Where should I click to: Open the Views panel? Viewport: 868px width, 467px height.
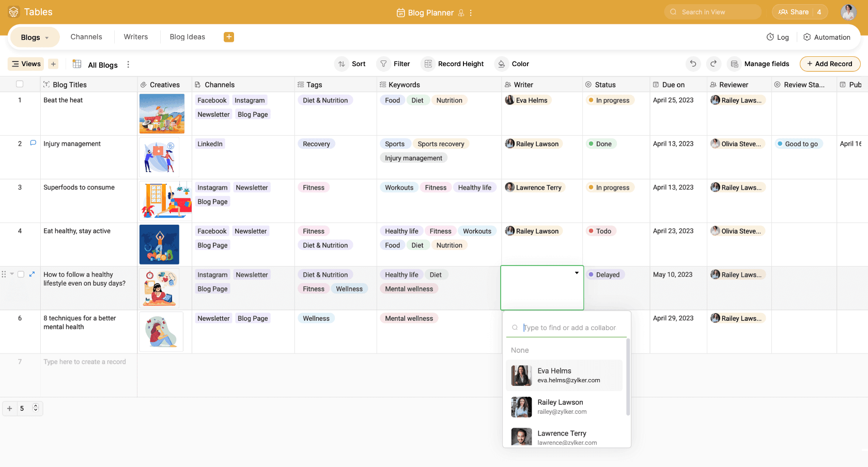[x=26, y=64]
